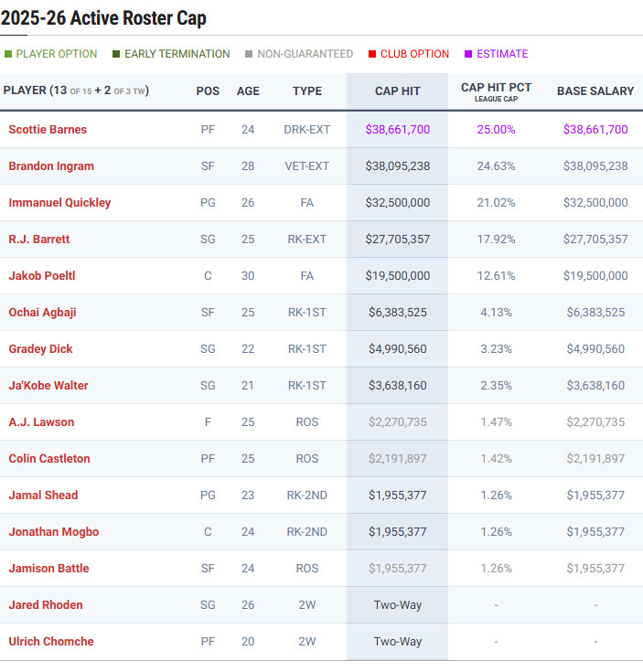Sort by BASE SALARY column header
The image size is (643, 672).
[x=595, y=91]
